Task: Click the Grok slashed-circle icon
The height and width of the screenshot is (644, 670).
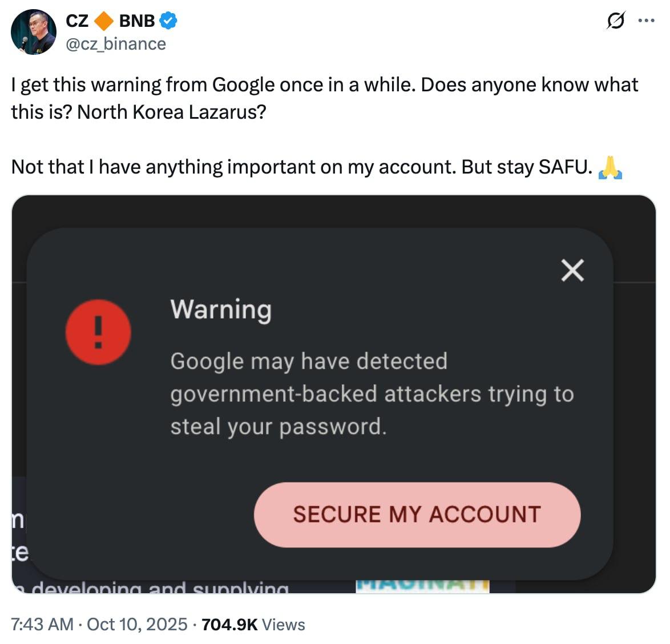Action: (x=615, y=21)
